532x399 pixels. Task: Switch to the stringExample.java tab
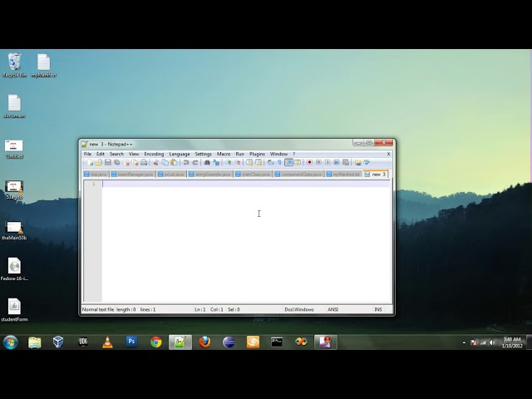click(210, 174)
